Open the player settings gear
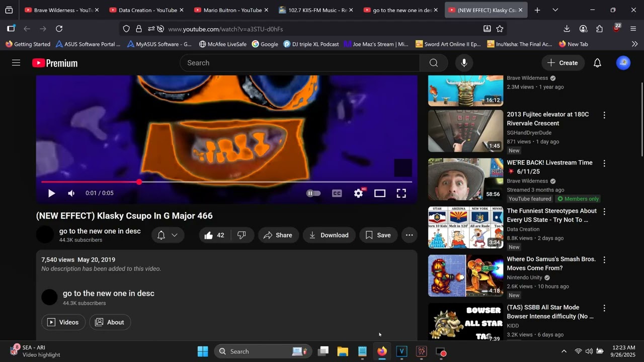 click(x=359, y=193)
